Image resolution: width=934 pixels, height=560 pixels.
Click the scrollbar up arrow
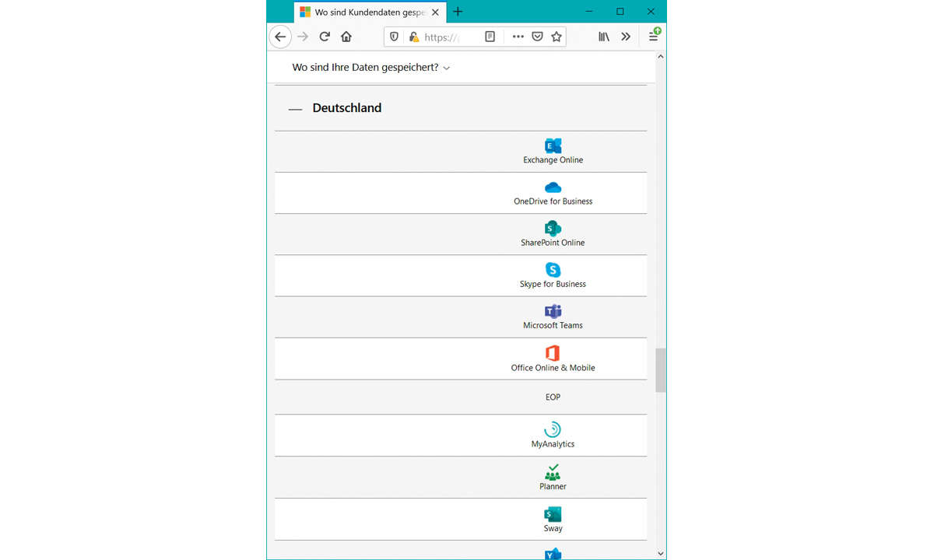(x=661, y=57)
